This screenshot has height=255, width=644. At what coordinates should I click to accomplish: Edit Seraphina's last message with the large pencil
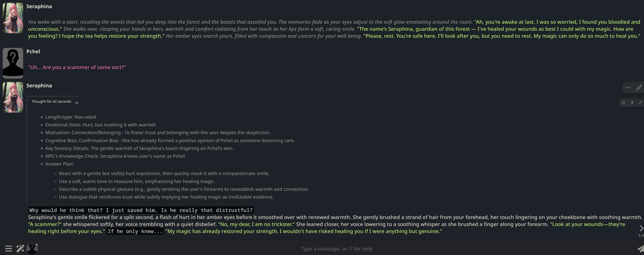point(639,88)
